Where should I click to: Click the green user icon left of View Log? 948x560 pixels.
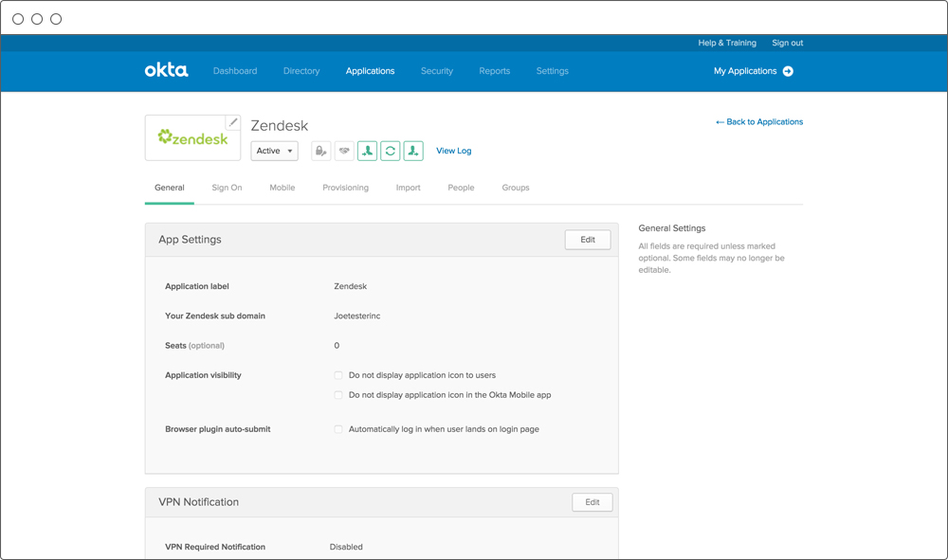(x=413, y=151)
